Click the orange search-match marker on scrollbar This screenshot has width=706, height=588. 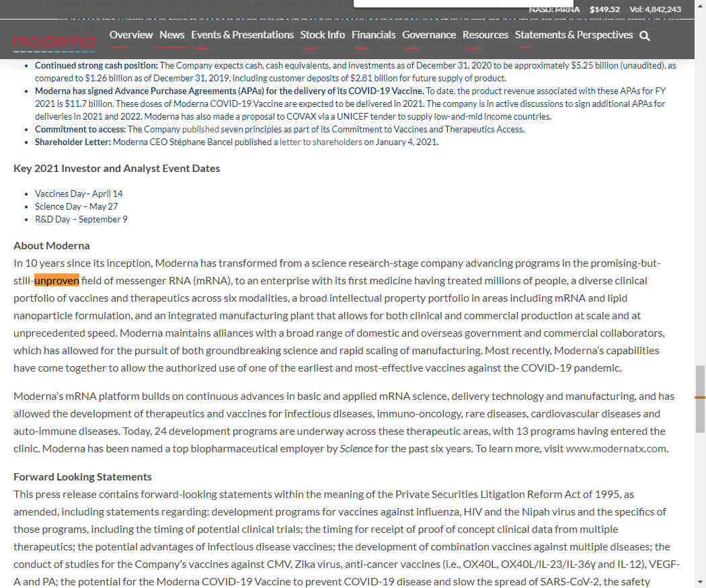tap(700, 397)
